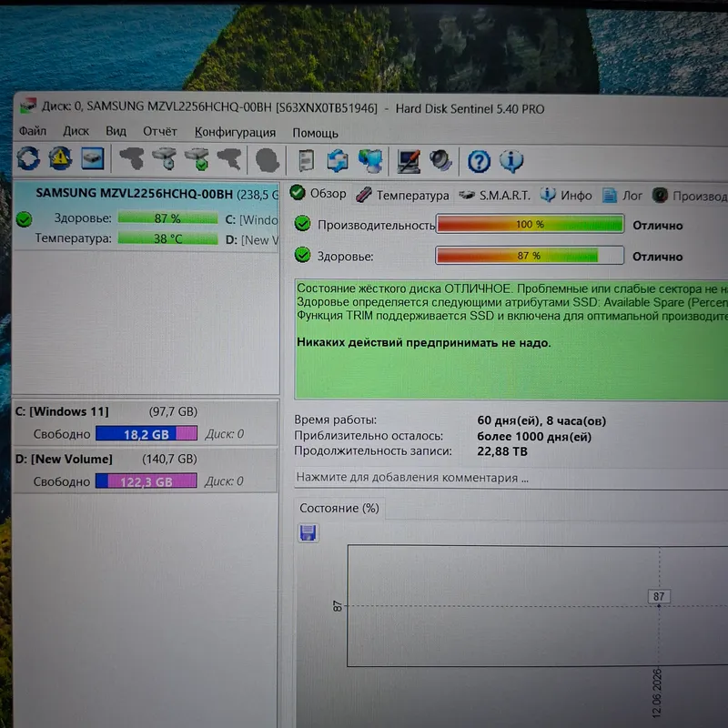The width and height of the screenshot is (728, 728).
Task: Switch to the Инфо tab
Action: pos(566,196)
